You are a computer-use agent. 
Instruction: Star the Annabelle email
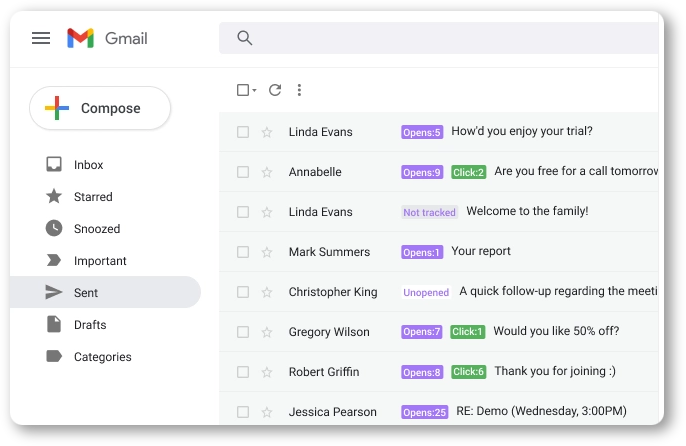[x=266, y=172]
